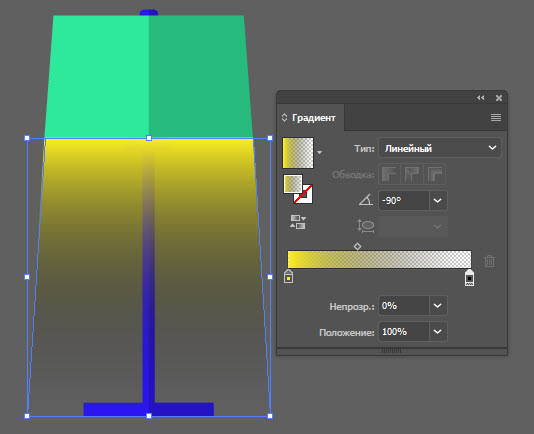Delete the selected gradient stop with trash icon
The height and width of the screenshot is (434, 534).
(x=489, y=261)
